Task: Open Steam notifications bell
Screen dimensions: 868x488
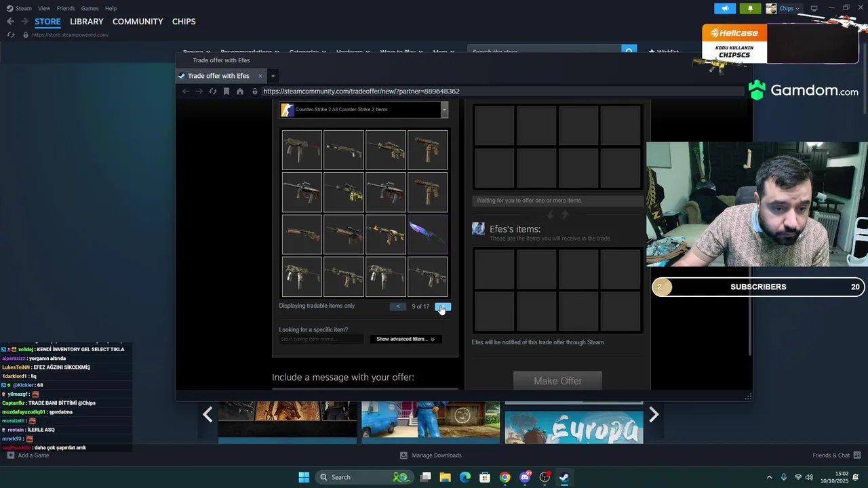Action: click(750, 8)
